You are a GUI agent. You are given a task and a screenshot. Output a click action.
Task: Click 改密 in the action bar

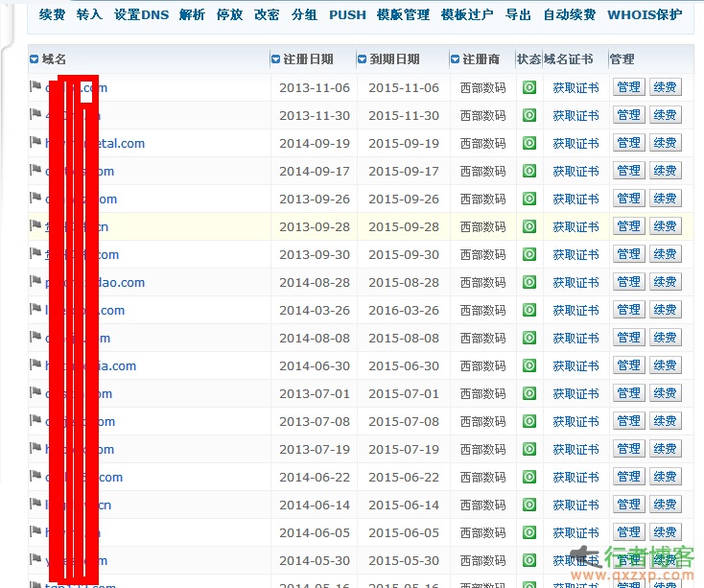267,14
